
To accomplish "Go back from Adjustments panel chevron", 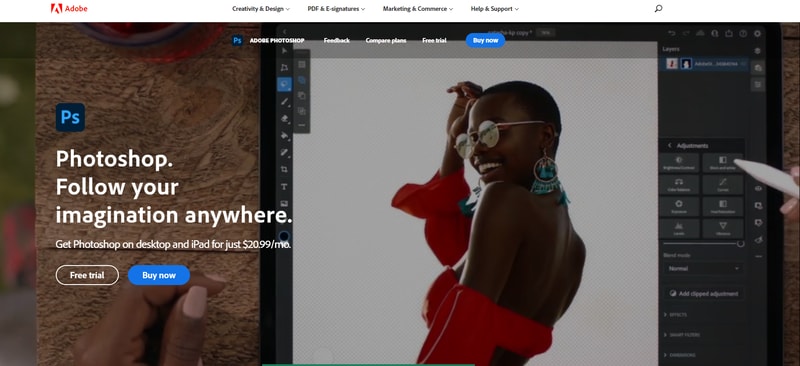I will (x=669, y=145).
